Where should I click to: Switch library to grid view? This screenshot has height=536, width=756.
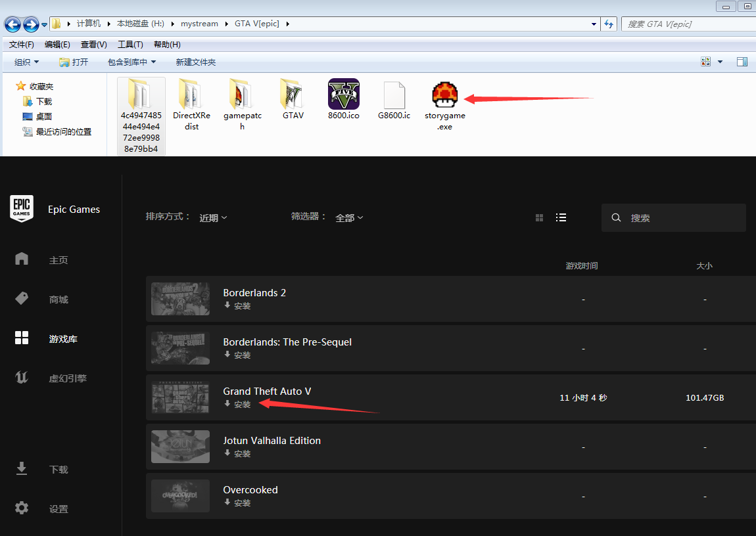point(540,217)
